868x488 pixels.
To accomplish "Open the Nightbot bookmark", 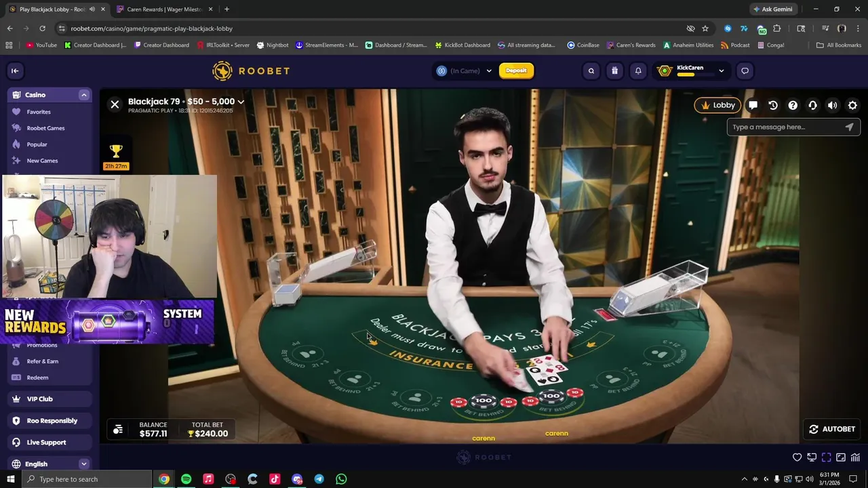I will (x=273, y=45).
